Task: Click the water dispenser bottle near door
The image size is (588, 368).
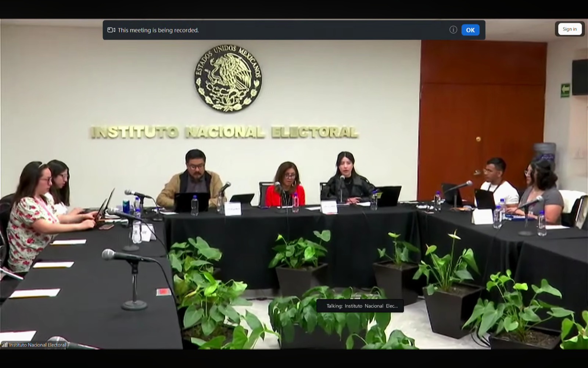Action: coord(545,151)
